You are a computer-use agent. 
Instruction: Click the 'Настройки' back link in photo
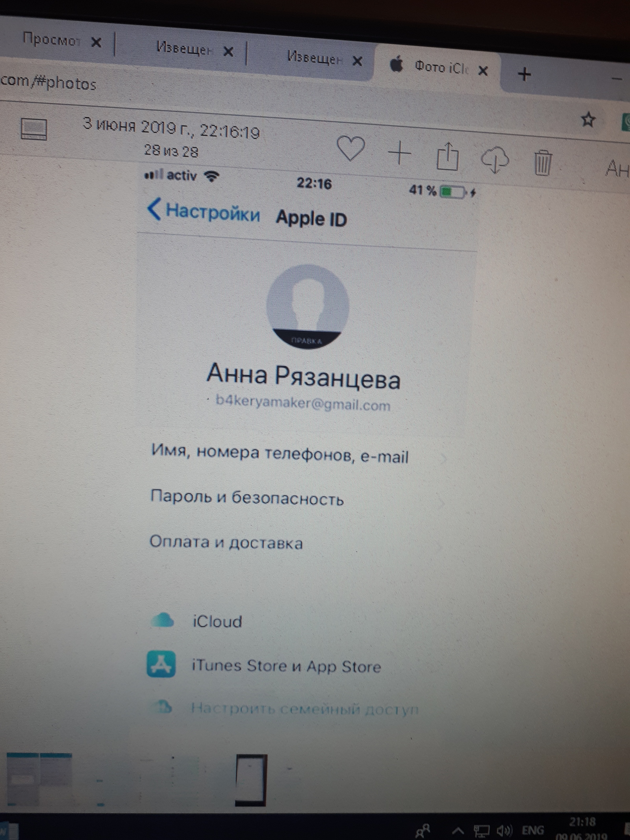(x=204, y=211)
